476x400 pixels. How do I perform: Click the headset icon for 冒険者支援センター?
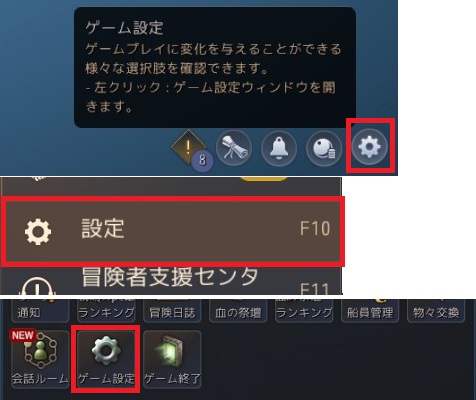point(37,286)
